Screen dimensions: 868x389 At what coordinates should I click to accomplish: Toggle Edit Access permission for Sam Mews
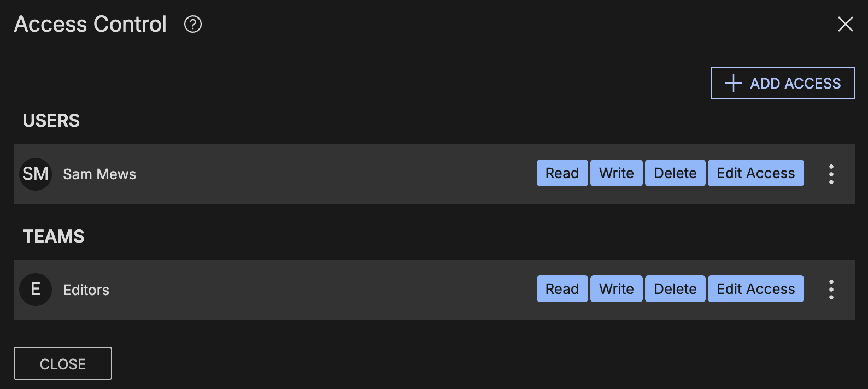click(755, 173)
